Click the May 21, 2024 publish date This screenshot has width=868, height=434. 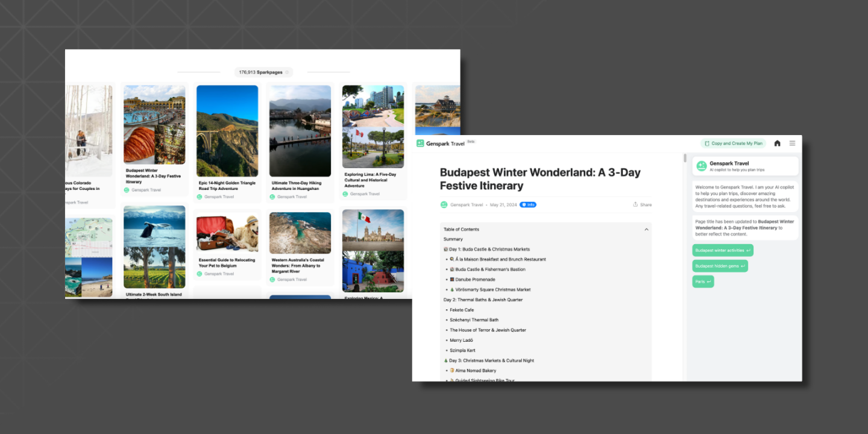tap(503, 205)
